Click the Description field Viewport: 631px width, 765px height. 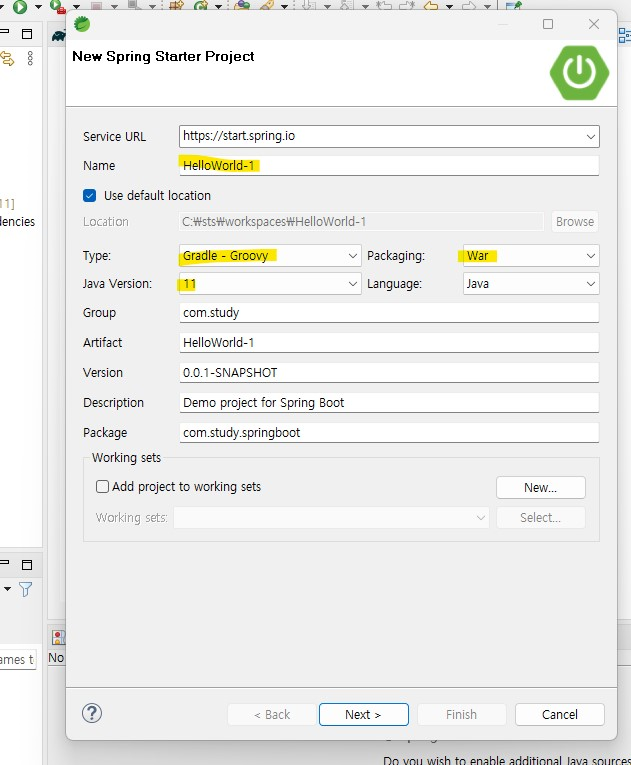(389, 403)
